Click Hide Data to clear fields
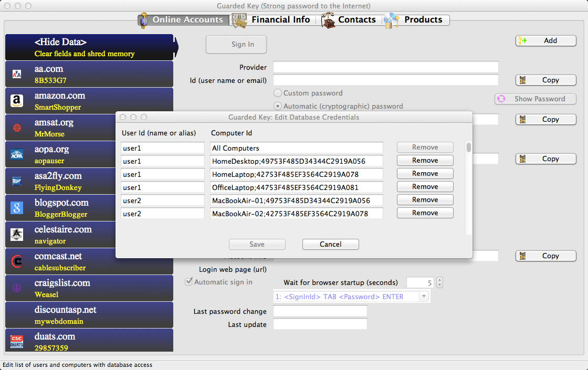The height and width of the screenshot is (370, 588). pos(89,47)
